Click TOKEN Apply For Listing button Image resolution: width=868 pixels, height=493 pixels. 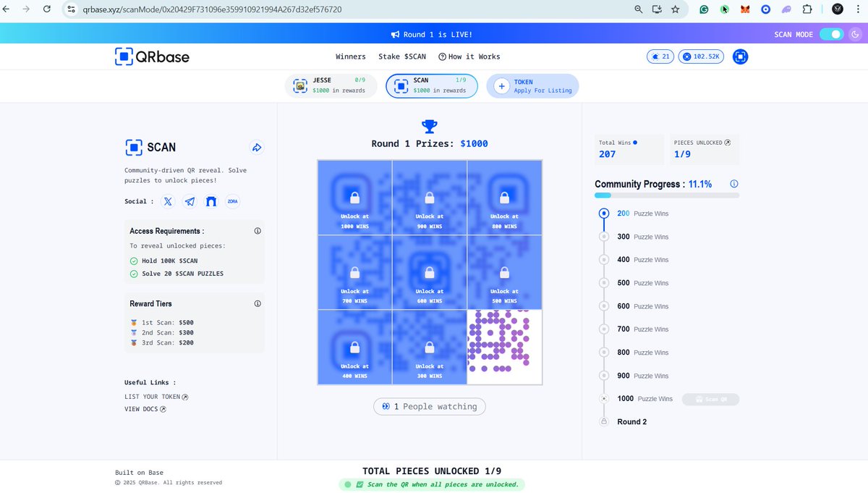pyautogui.click(x=532, y=85)
